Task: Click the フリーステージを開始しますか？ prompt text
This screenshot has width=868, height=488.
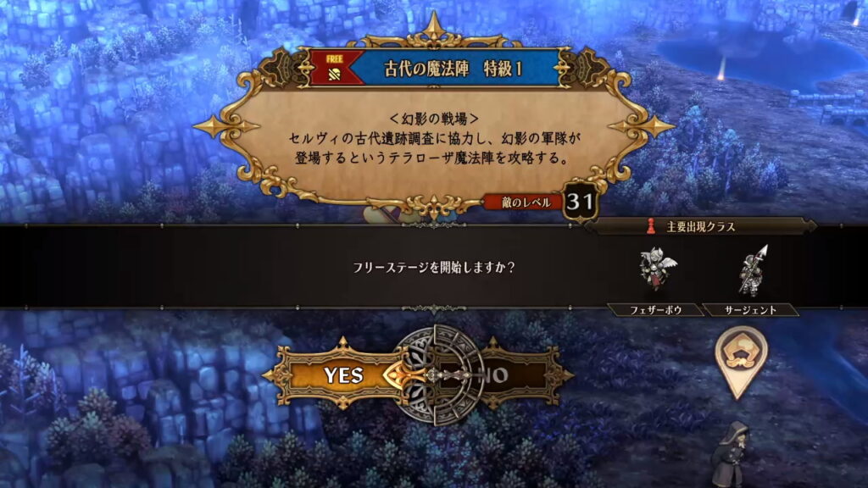Action: (x=434, y=267)
